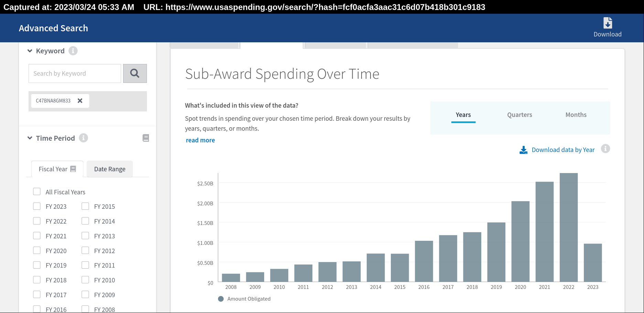Open the Keyword info tooltip icon

click(73, 51)
